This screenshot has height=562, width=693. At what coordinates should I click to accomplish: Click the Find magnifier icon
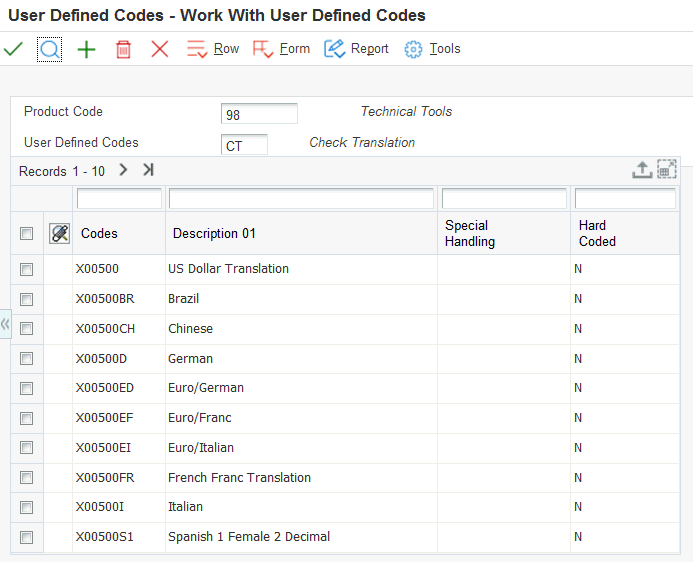tap(49, 49)
